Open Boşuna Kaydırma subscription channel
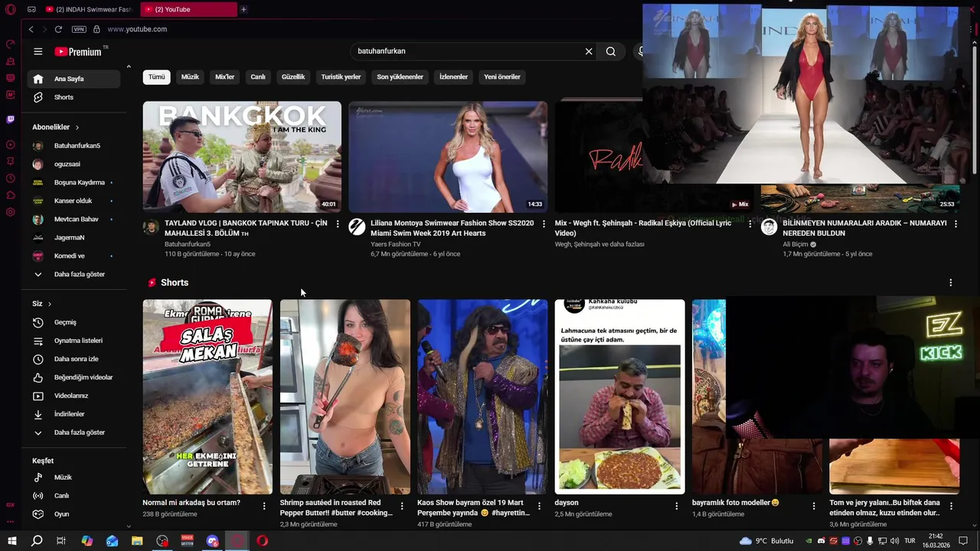The height and width of the screenshot is (551, 980). [73, 182]
